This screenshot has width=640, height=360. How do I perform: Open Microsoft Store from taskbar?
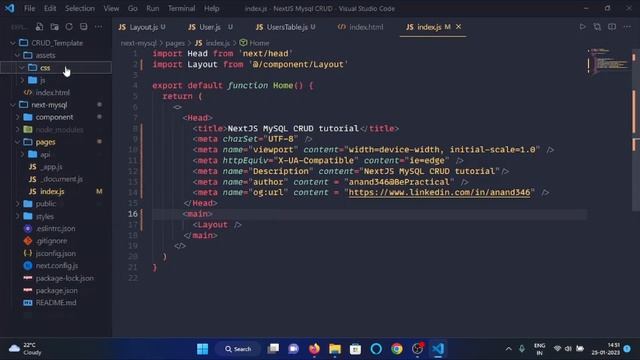click(356, 349)
